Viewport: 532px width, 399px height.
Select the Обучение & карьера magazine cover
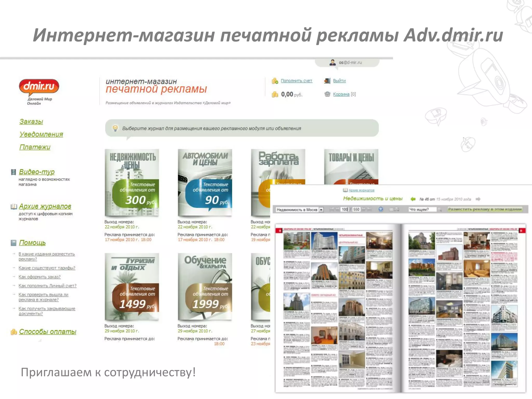pos(205,287)
